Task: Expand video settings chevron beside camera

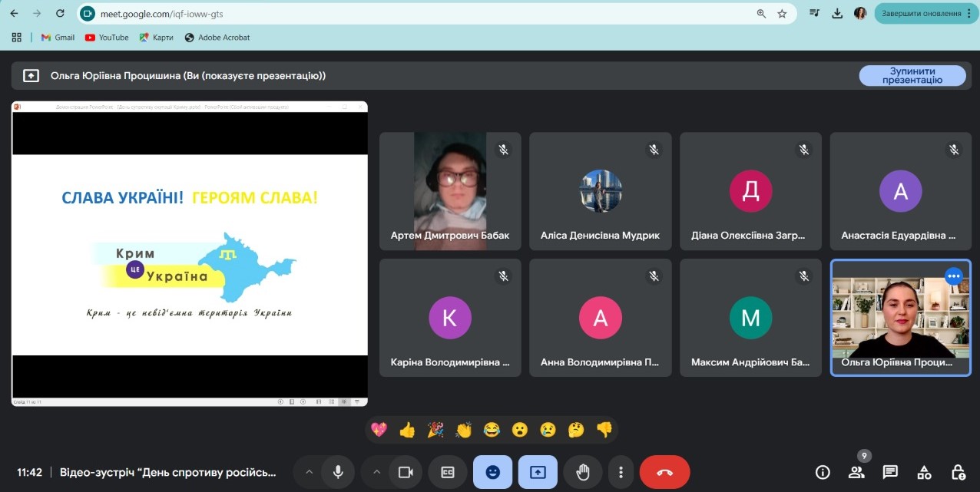Action: point(376,472)
